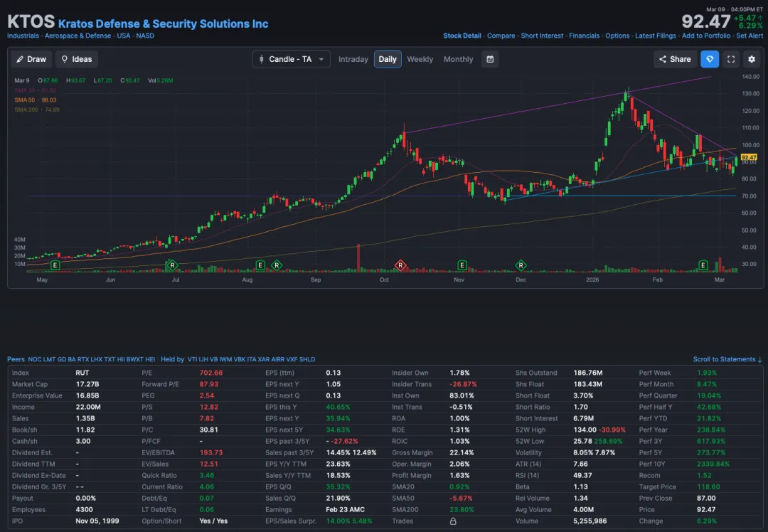Click the Volume value 5,255,986

point(590,521)
